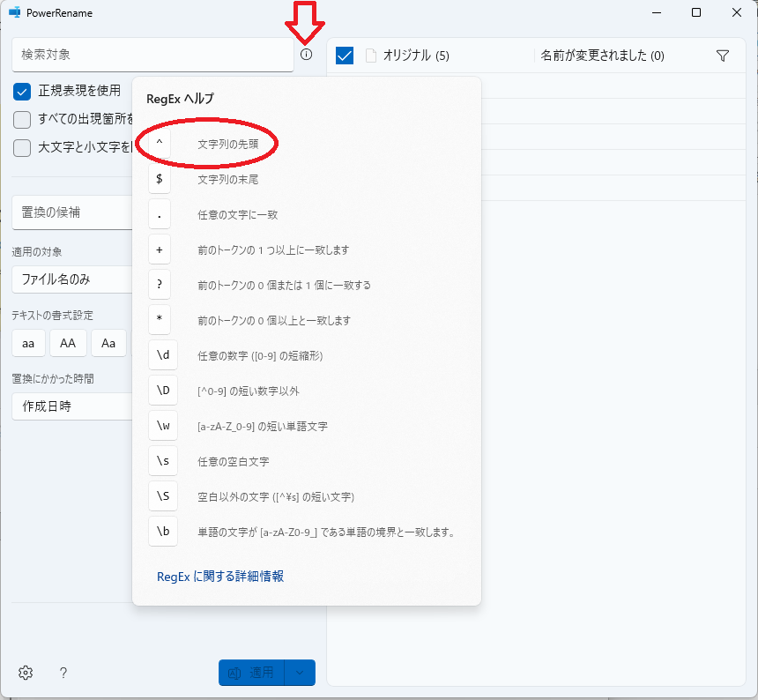Insert the $ end-of-string regex token
The height and width of the screenshot is (700, 758).
159,179
